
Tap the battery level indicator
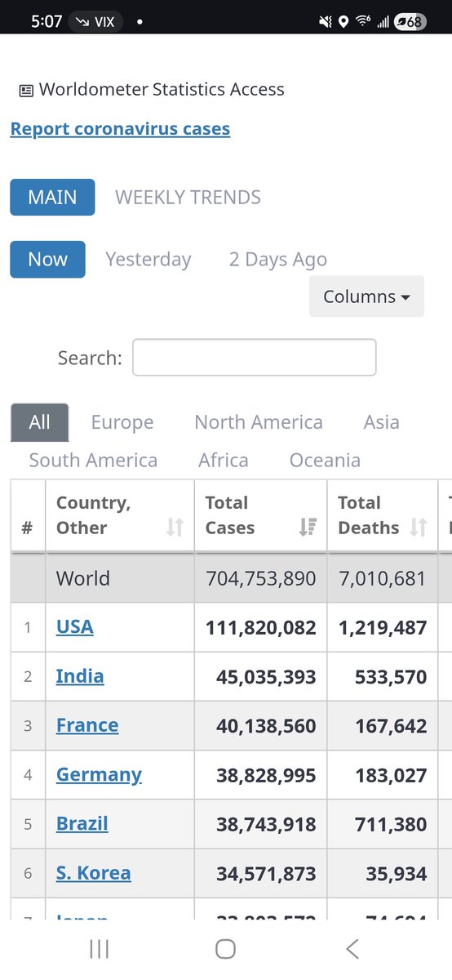410,22
